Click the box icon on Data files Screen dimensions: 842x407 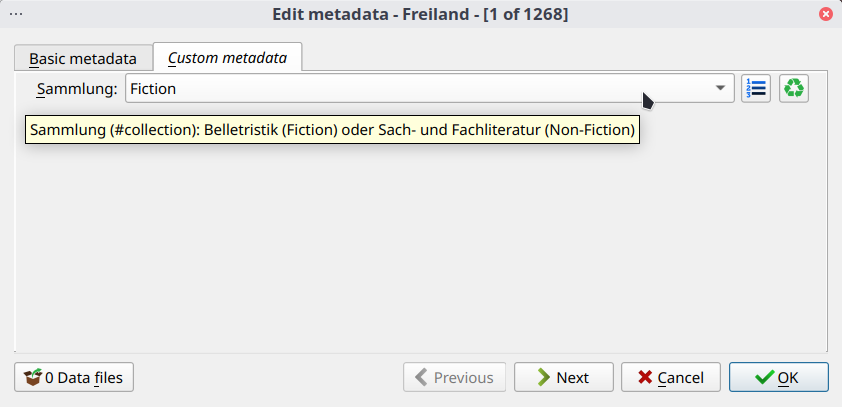click(34, 377)
